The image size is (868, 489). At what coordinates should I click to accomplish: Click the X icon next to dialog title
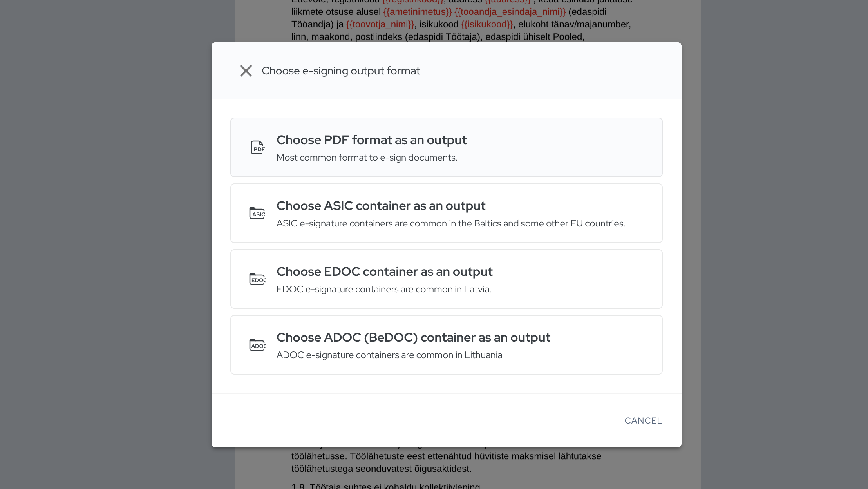click(x=246, y=71)
